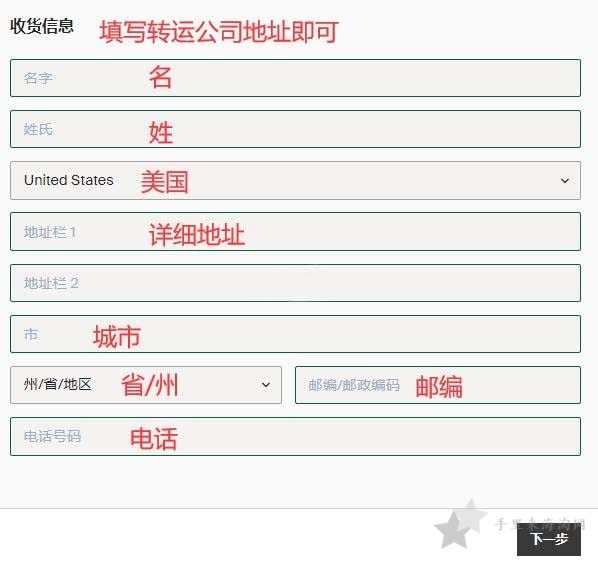Focus the 姓氏 last name field
598x563 pixels.
coord(296,129)
